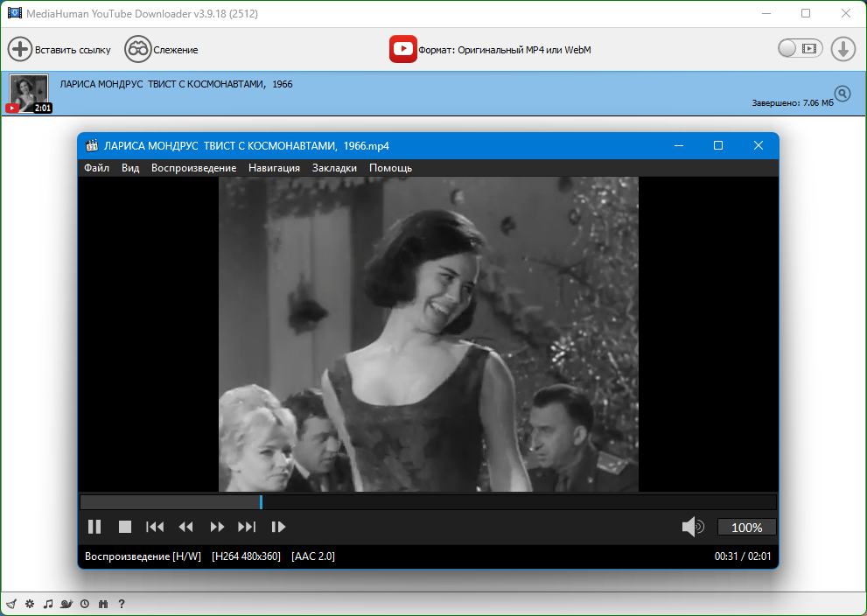Viewport: 867px width, 616px height.
Task: Click the Вставить ссылку paste link button
Action: pos(59,49)
